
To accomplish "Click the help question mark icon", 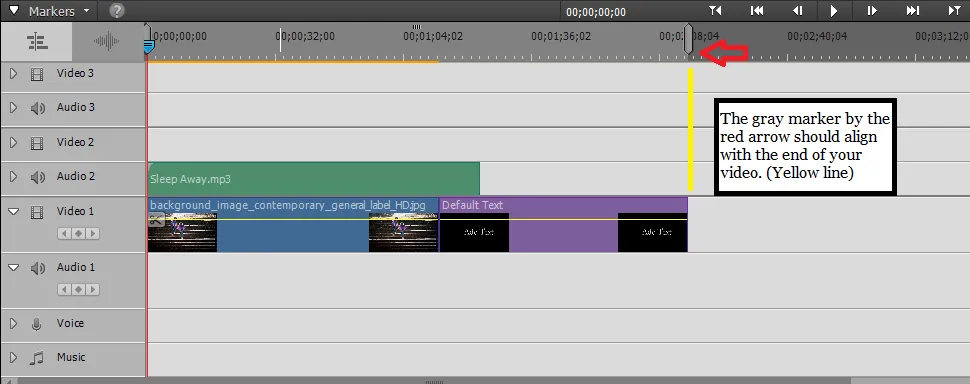I will pos(116,11).
